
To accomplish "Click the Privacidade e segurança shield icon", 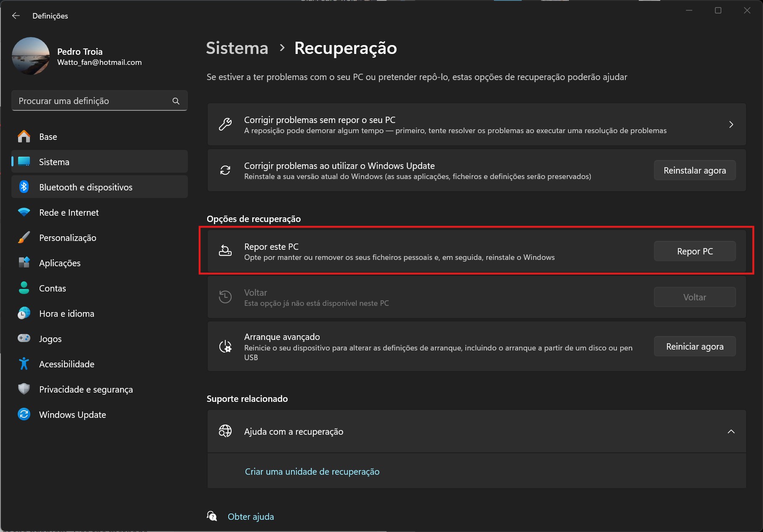I will tap(24, 389).
